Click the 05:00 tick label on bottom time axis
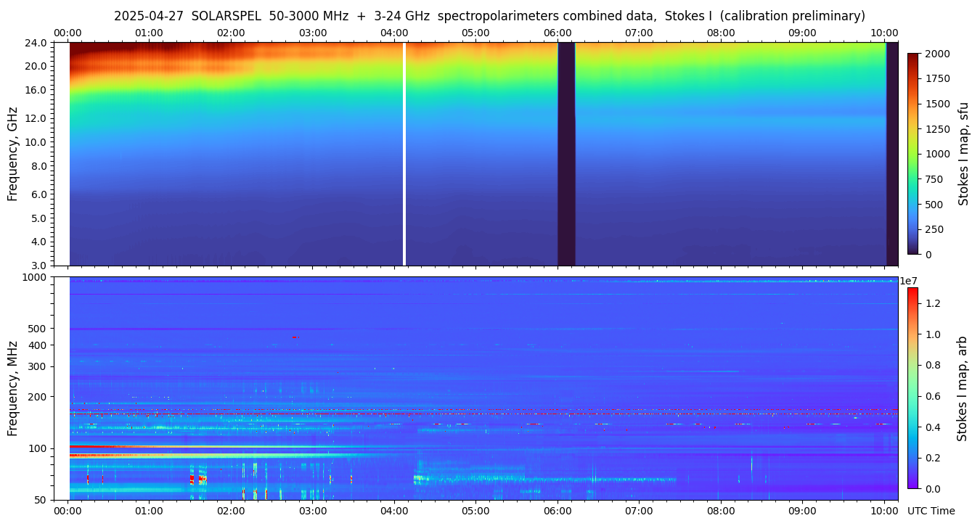The height and width of the screenshot is (526, 980). (x=475, y=511)
